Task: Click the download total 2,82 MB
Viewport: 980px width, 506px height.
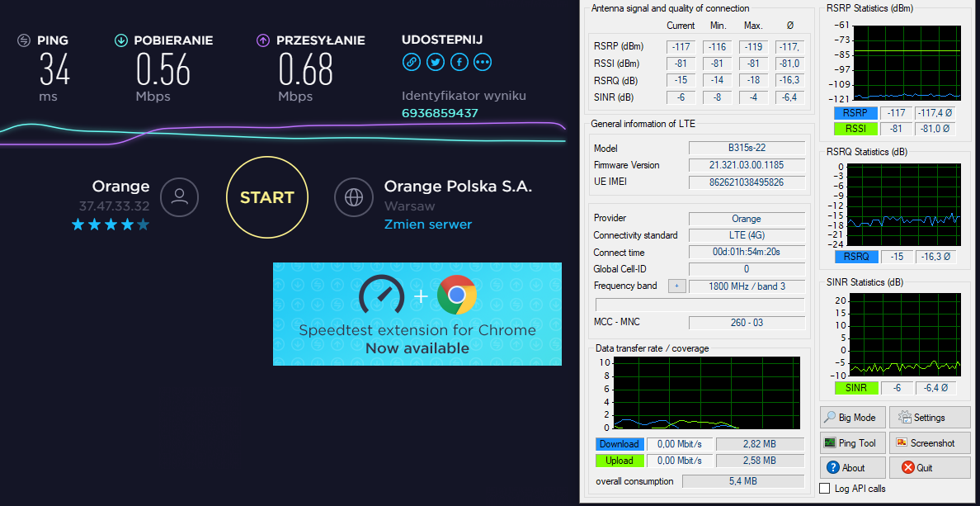Action: coord(760,444)
